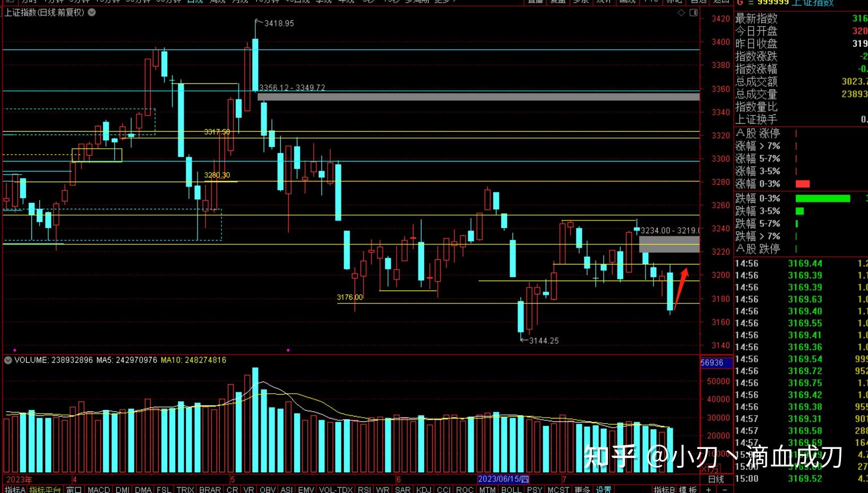Click the A股 涨停 row

[801, 133]
